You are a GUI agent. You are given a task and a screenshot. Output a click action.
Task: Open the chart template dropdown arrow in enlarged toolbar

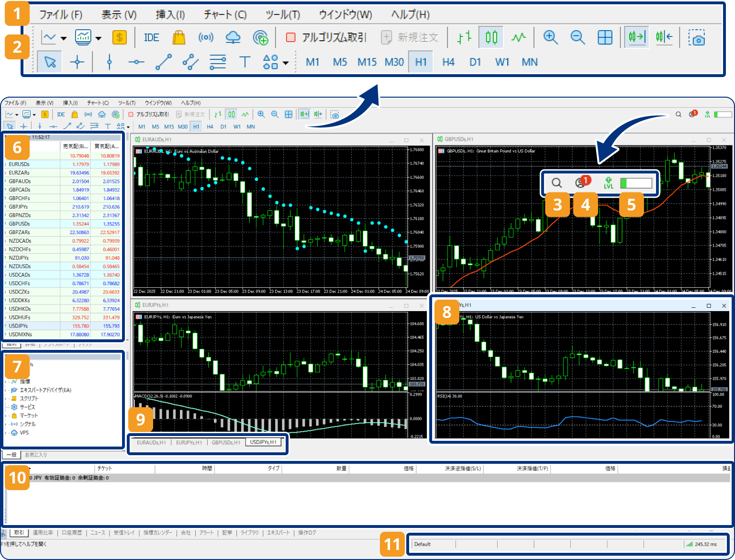(x=98, y=38)
